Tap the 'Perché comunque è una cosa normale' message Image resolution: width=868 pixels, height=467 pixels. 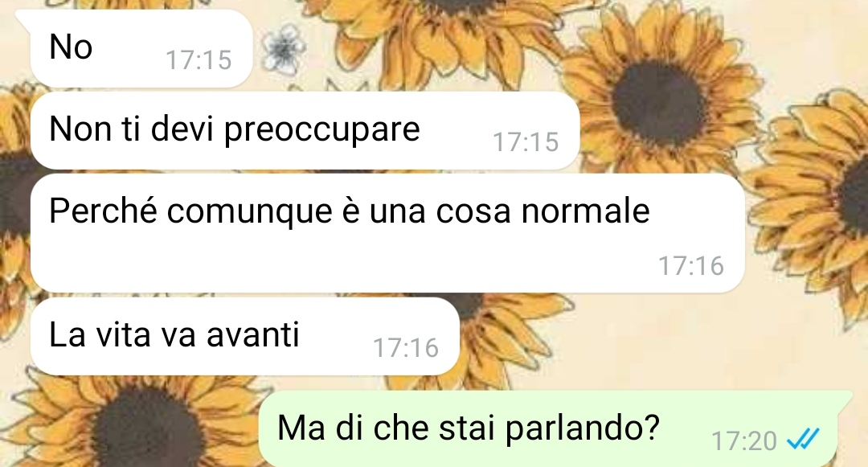coord(387,233)
